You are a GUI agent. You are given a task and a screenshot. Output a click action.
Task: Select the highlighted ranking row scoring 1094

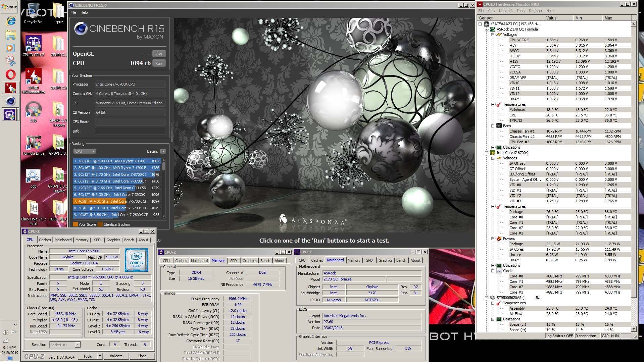coord(117,201)
